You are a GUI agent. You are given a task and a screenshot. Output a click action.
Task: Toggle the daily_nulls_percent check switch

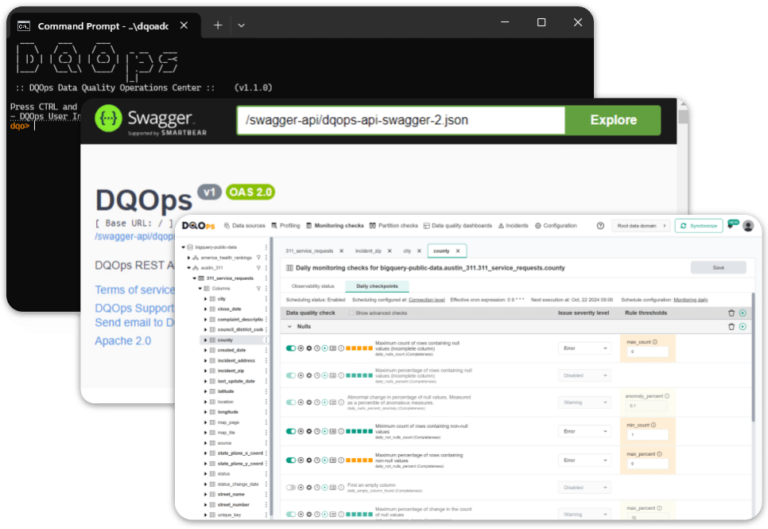291,376
